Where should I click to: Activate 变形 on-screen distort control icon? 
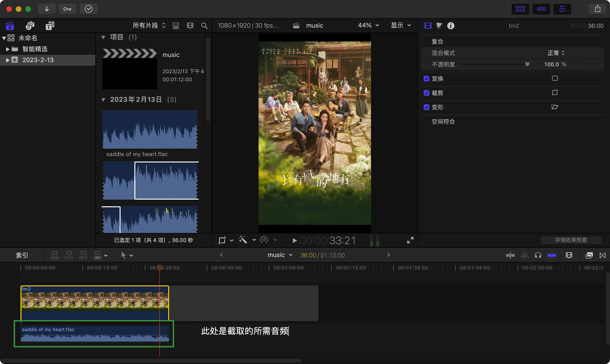pos(554,107)
